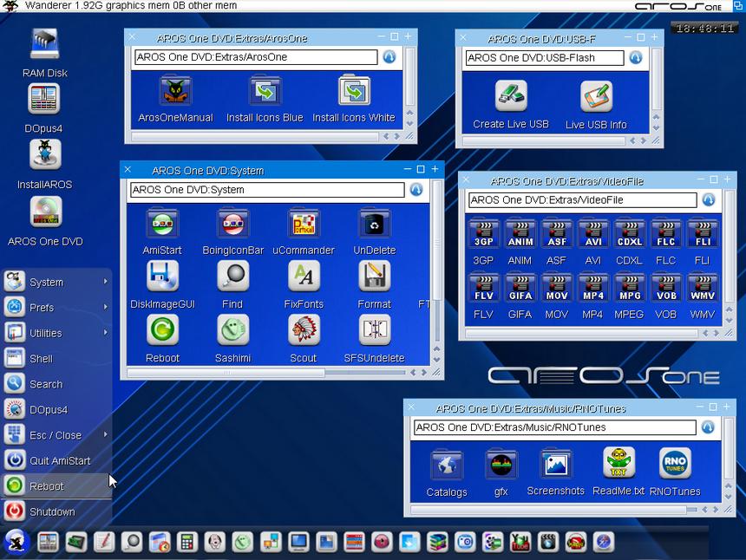Screen dimensions: 746x560
Task: Open the RAM Disk desktop icon
Action: point(45,43)
